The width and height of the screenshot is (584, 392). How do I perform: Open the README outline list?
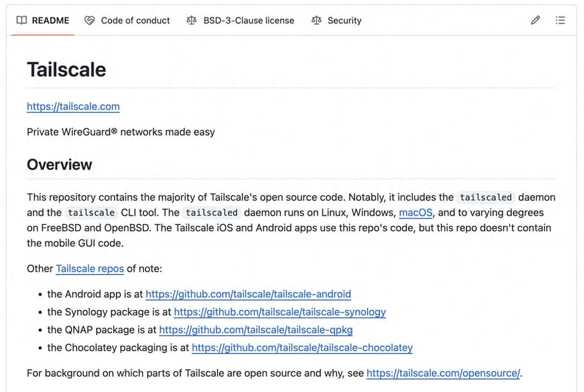(560, 21)
